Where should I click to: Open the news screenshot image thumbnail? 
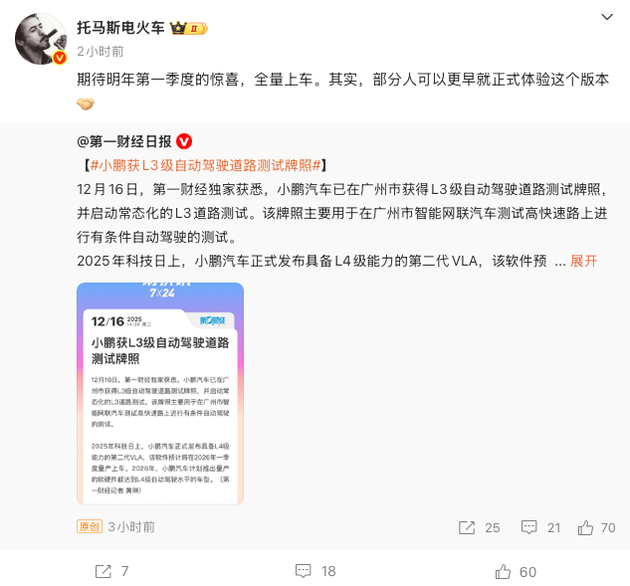pyautogui.click(x=160, y=393)
